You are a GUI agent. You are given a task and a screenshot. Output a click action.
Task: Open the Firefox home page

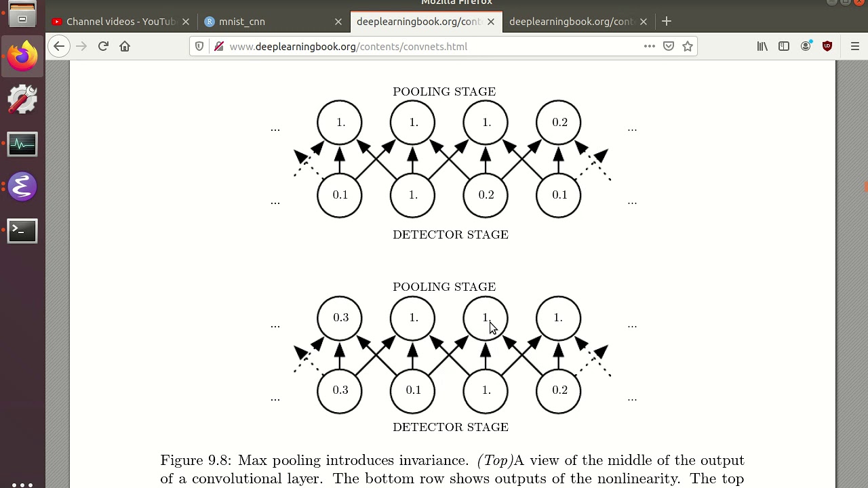125,46
